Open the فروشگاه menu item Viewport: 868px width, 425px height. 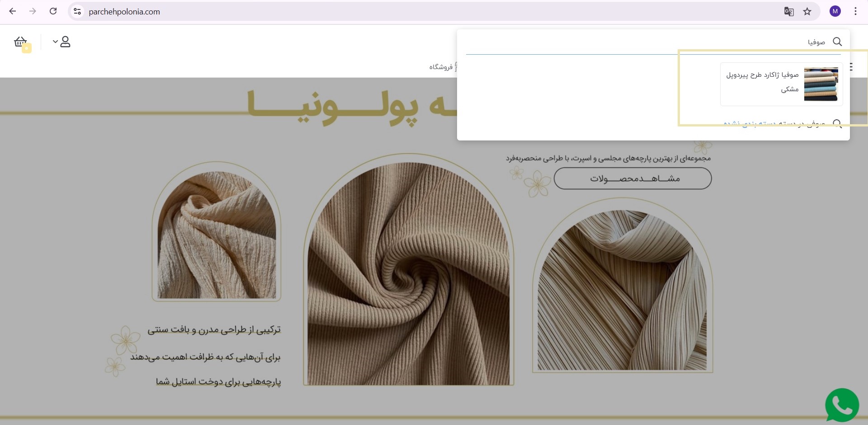coord(441,67)
